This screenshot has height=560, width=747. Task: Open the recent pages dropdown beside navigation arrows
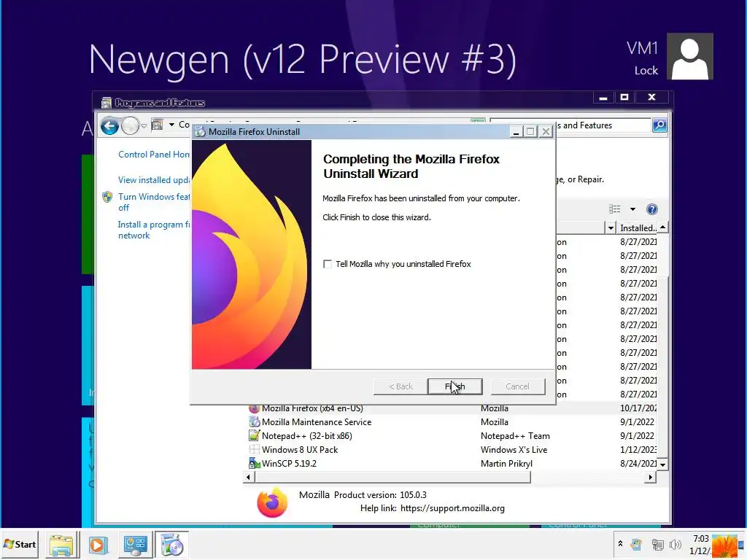(x=144, y=126)
